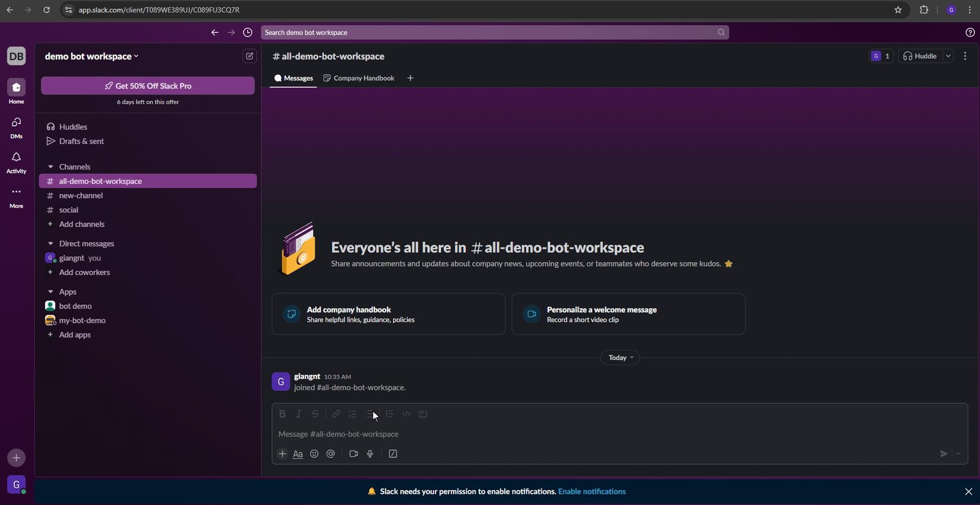Open the DMs view
The image size is (980, 505).
click(x=16, y=127)
